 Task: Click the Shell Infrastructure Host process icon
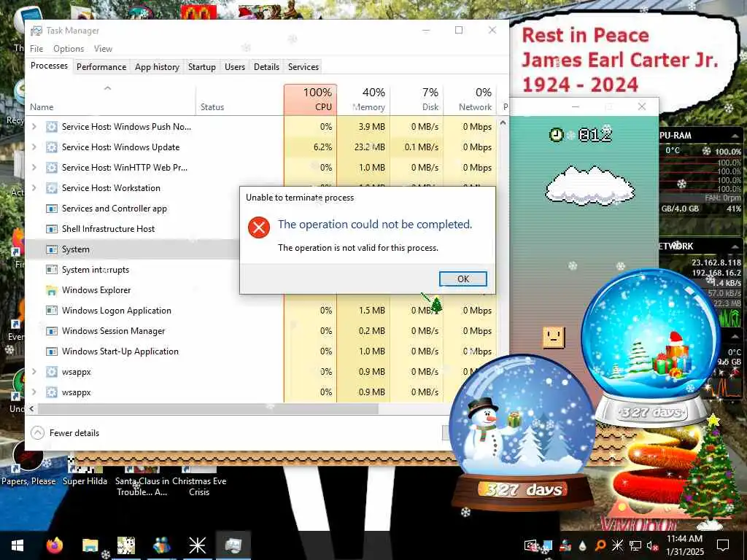[52, 229]
